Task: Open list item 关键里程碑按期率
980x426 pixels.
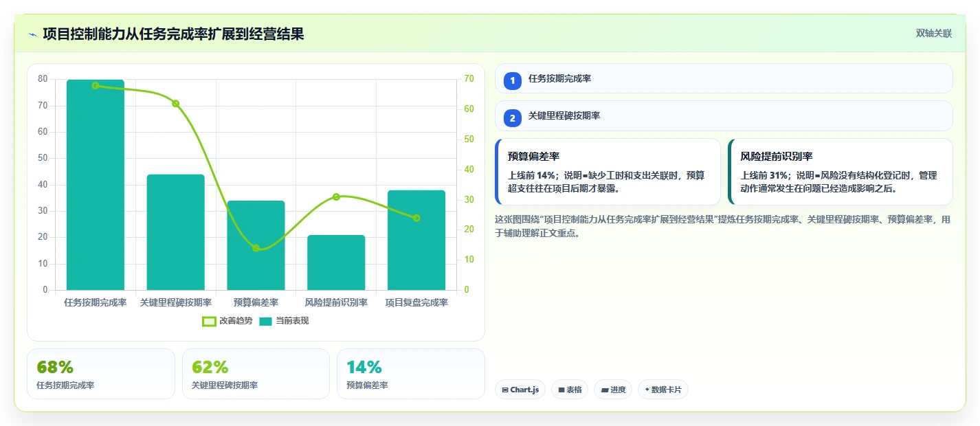Action: pos(724,116)
